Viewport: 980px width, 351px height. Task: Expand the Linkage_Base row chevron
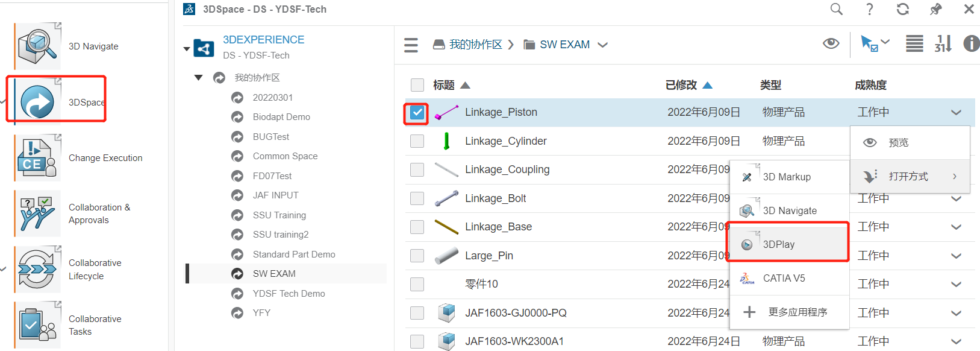pos(956,227)
